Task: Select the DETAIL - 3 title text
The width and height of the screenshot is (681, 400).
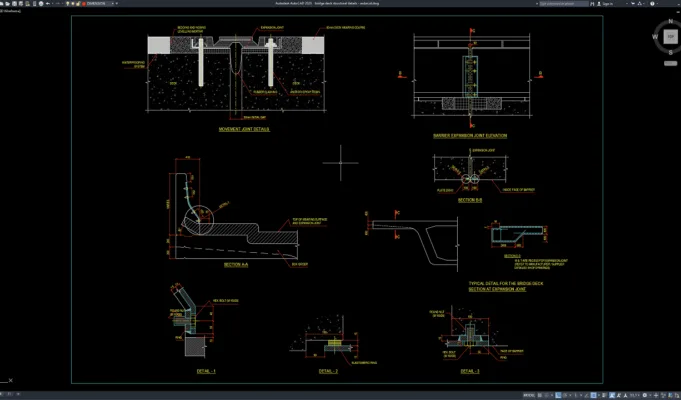Action: pyautogui.click(x=470, y=371)
